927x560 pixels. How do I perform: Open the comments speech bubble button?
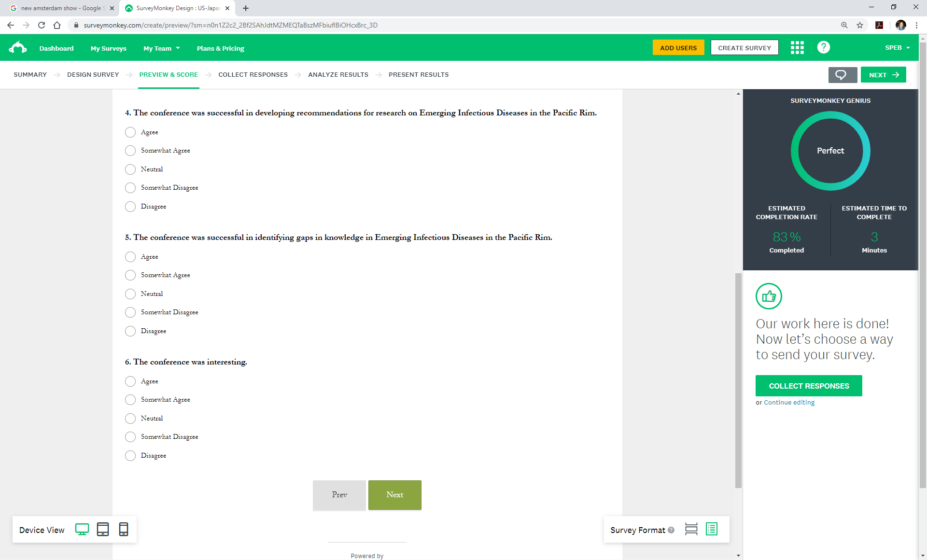tap(842, 75)
